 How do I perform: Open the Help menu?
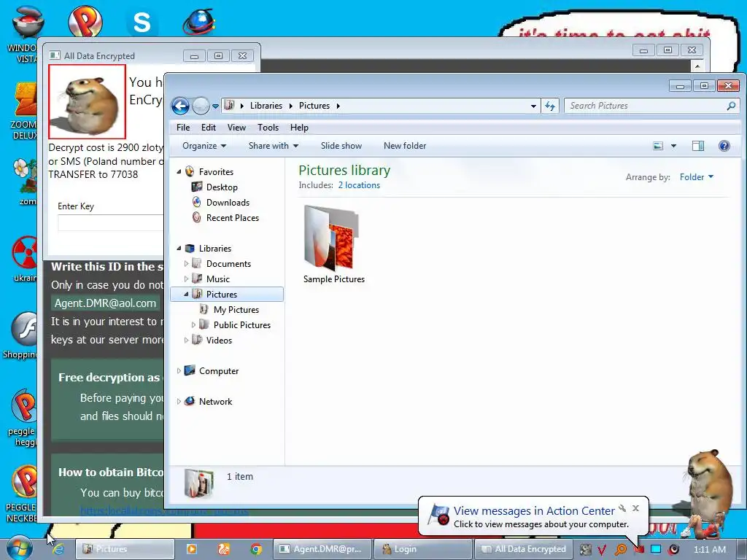pyautogui.click(x=299, y=127)
